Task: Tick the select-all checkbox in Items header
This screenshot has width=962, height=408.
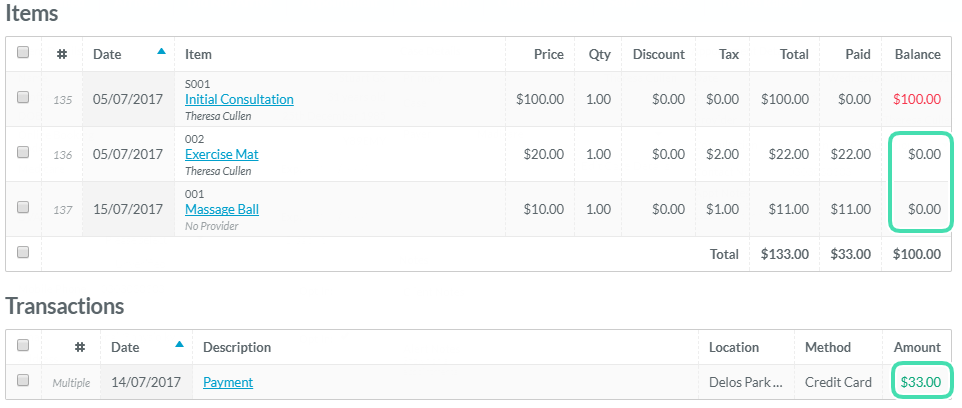Action: tap(23, 52)
